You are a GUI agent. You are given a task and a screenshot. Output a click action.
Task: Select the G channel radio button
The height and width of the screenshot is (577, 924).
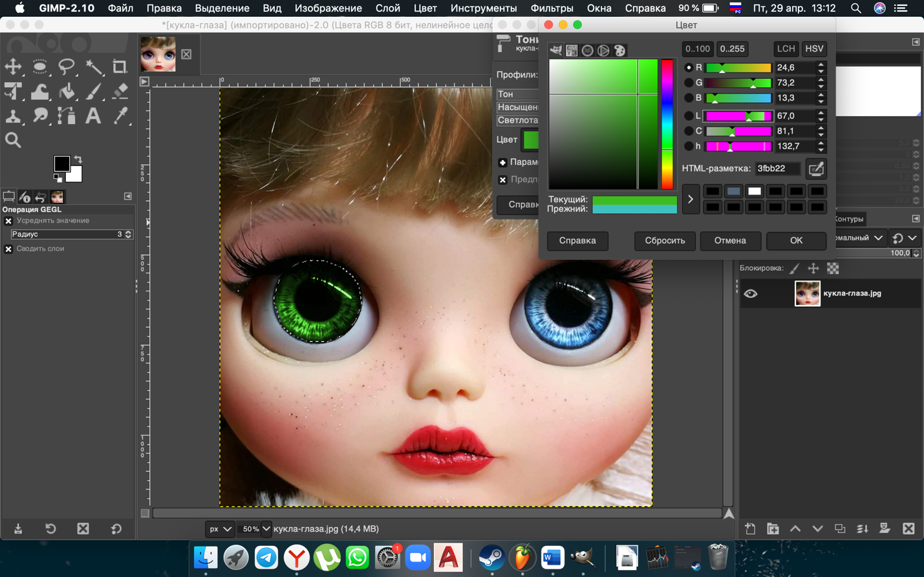point(689,83)
